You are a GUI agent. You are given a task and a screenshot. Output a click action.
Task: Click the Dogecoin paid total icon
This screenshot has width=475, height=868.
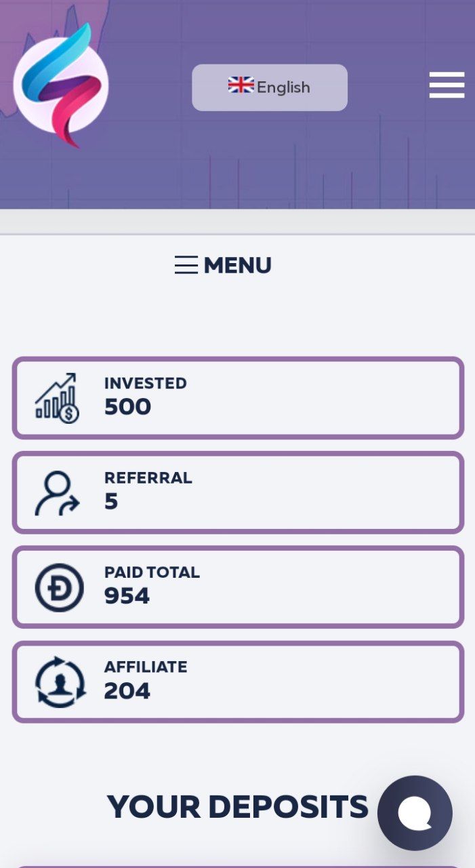60,587
